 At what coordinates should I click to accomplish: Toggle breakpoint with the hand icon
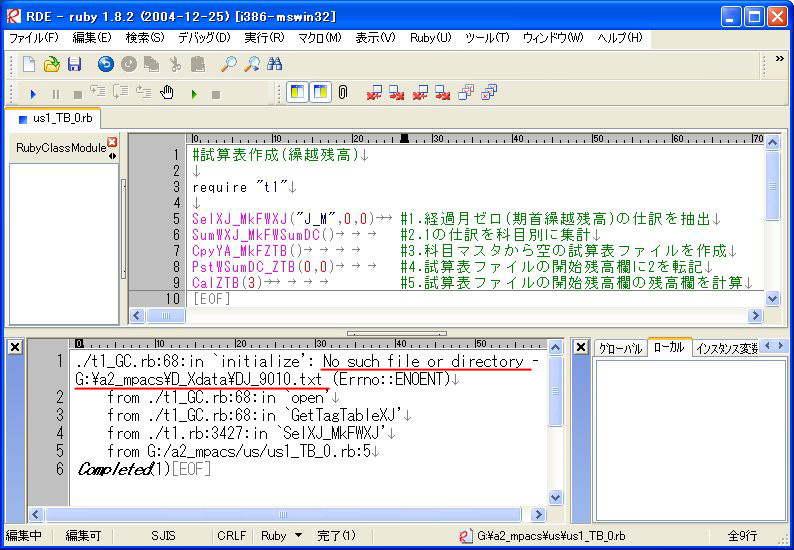point(167,92)
